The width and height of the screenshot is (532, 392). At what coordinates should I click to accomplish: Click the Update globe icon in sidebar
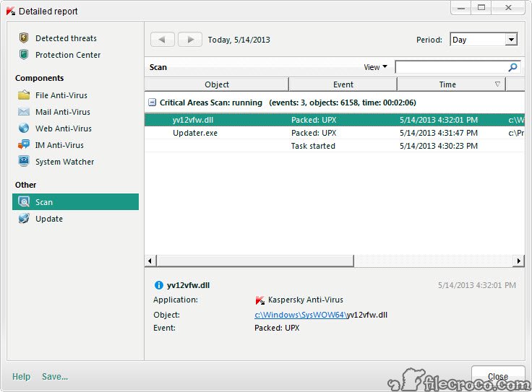[24, 219]
